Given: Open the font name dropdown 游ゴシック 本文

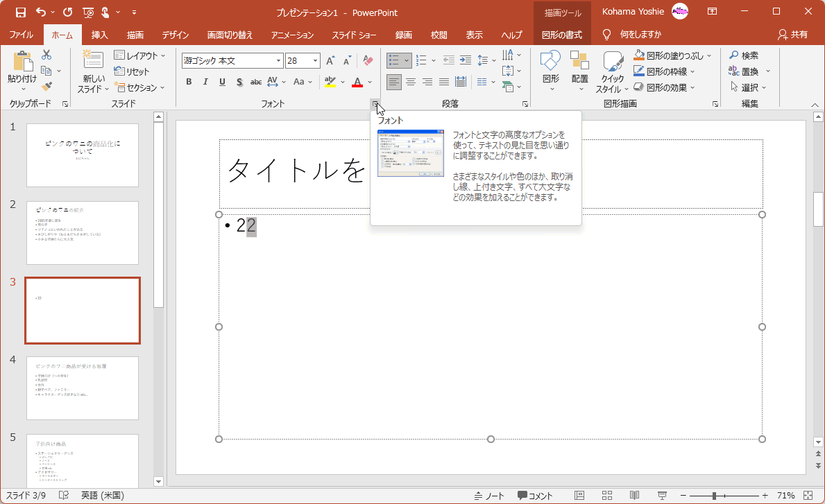Looking at the screenshot, I should 278,61.
